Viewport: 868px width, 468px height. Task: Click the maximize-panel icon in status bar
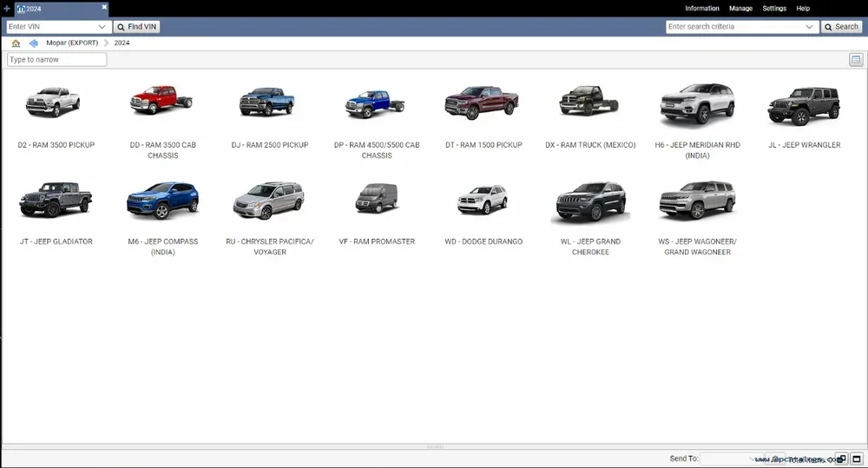tap(856, 458)
